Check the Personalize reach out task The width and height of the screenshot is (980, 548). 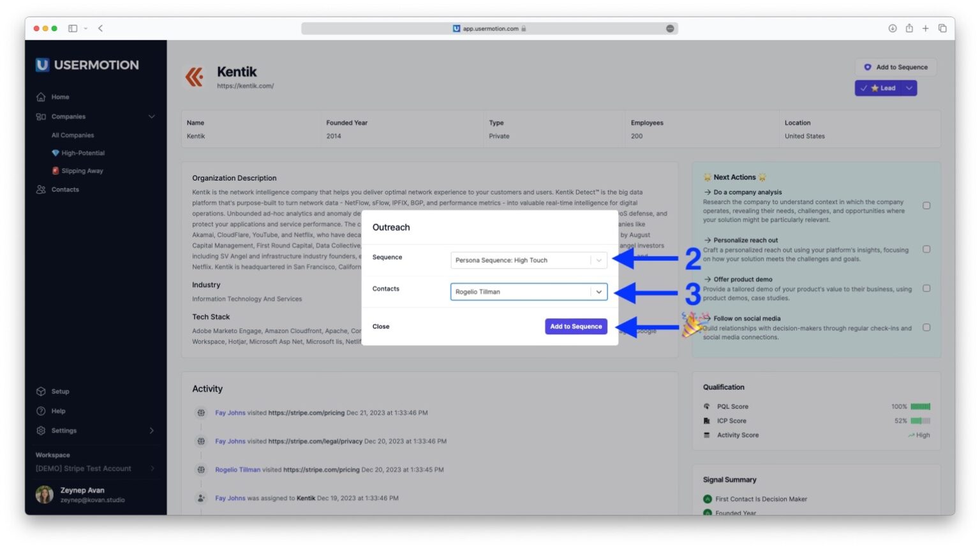(x=926, y=249)
